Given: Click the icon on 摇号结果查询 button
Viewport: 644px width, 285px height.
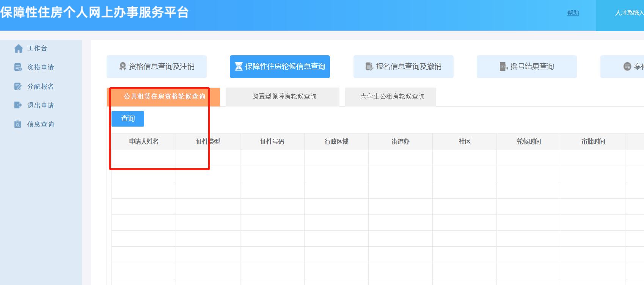Looking at the screenshot, I should tap(504, 67).
